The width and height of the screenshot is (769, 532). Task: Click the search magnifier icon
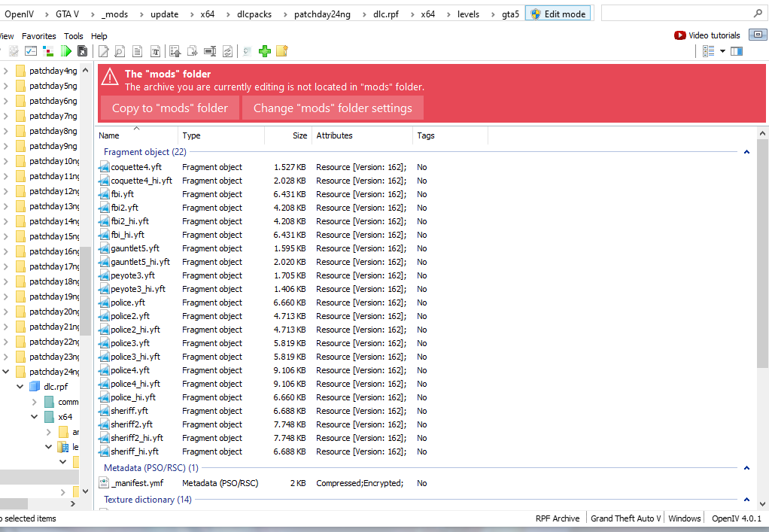click(x=757, y=14)
